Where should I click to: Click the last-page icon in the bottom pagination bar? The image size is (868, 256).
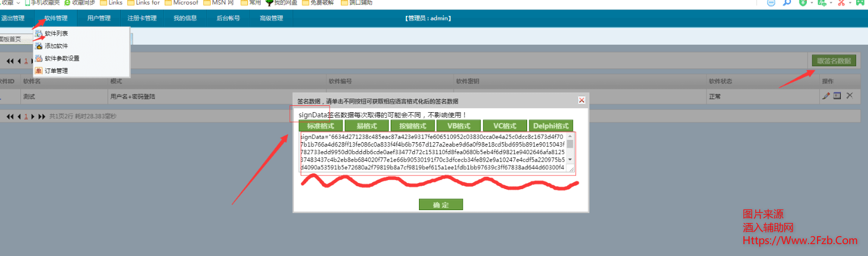42,116
